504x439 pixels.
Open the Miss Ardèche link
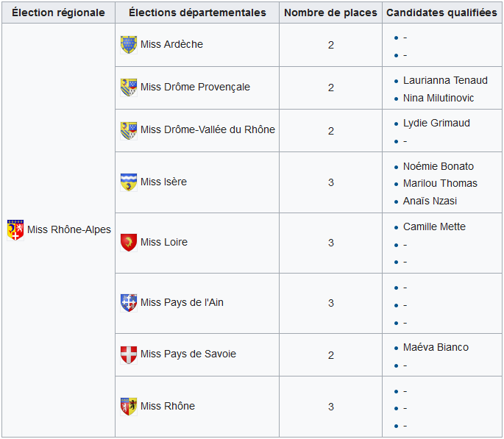[x=171, y=44]
